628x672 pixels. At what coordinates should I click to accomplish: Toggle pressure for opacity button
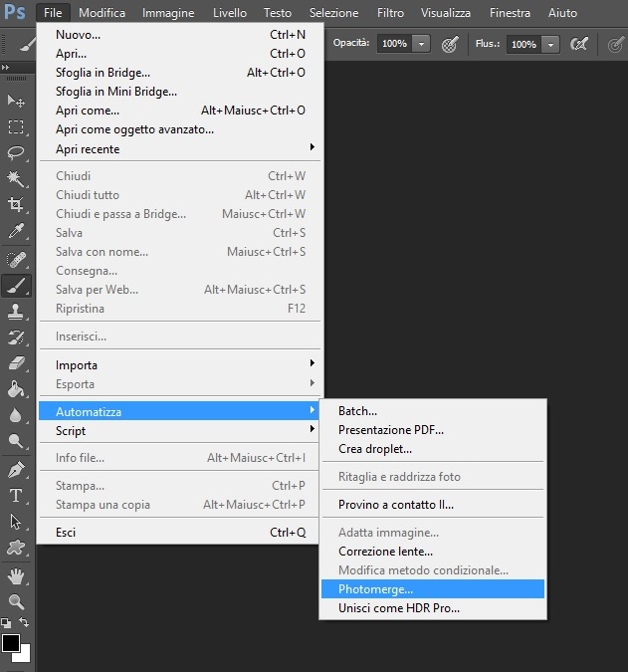point(450,44)
